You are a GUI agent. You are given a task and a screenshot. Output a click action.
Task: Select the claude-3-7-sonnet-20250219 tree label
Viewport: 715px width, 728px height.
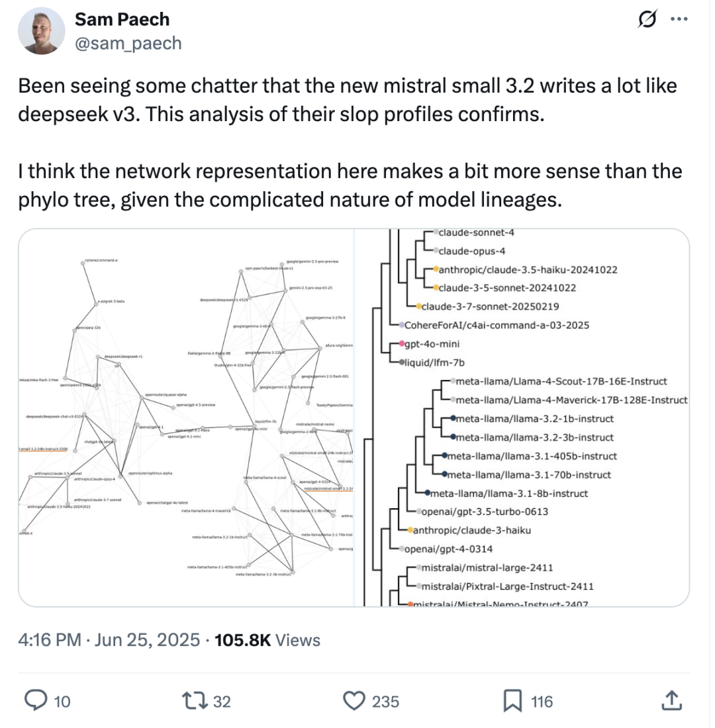[x=490, y=306]
